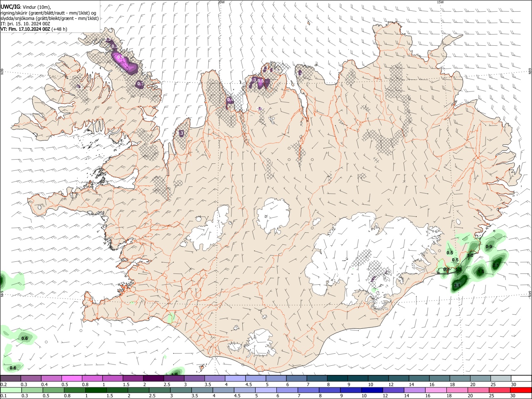Pick light purple rain swatch between 14 and 16

pos(415,390)
